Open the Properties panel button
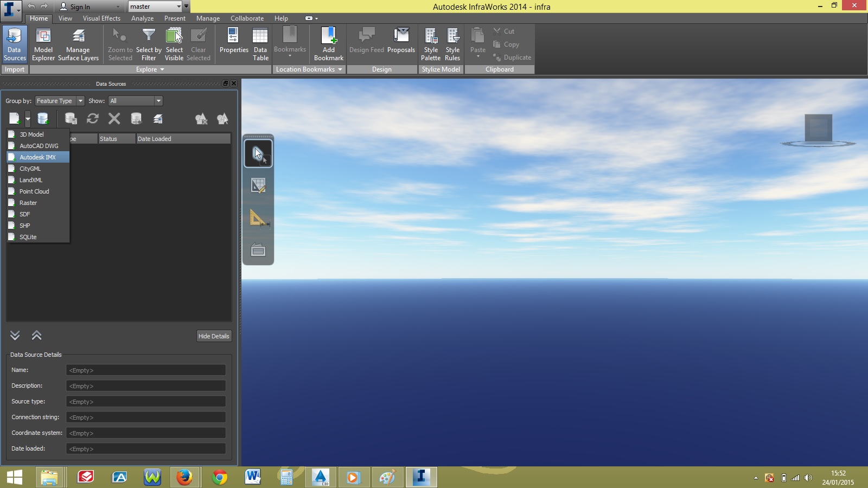 [234, 41]
